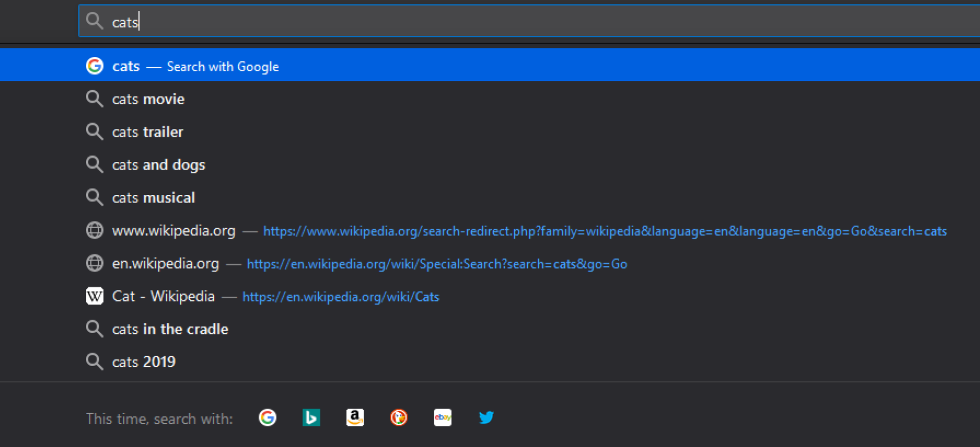Viewport: 980px width, 447px height.
Task: Select the 'cats 2019' suggestion
Action: coord(490,362)
